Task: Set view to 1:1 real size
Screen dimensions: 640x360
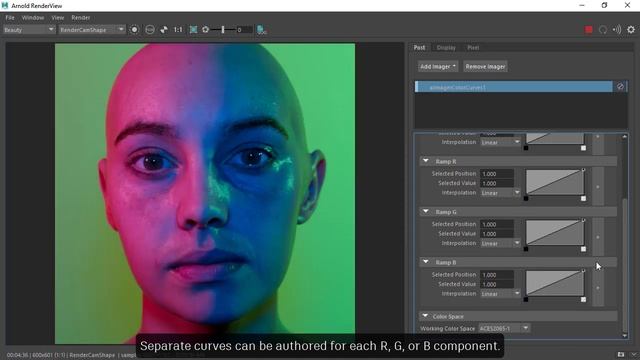Action: coord(178,30)
